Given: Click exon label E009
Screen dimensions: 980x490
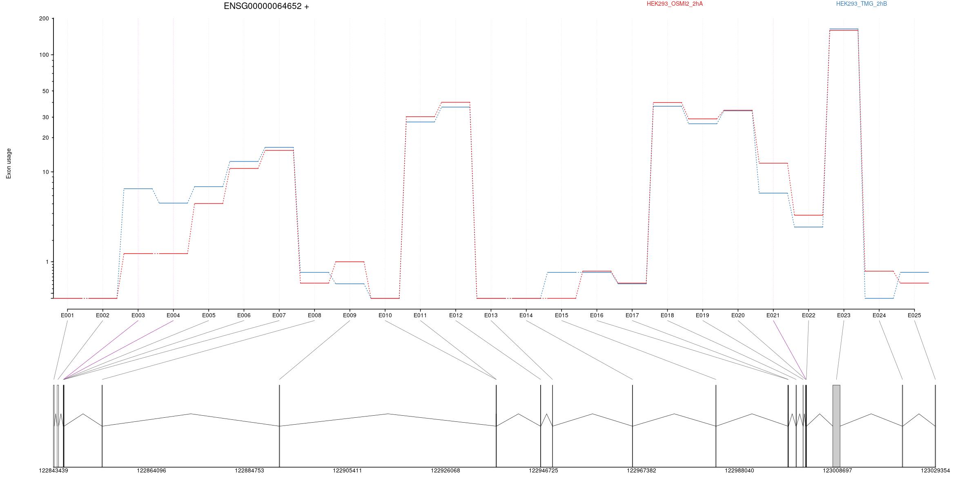Looking at the screenshot, I should [x=350, y=315].
